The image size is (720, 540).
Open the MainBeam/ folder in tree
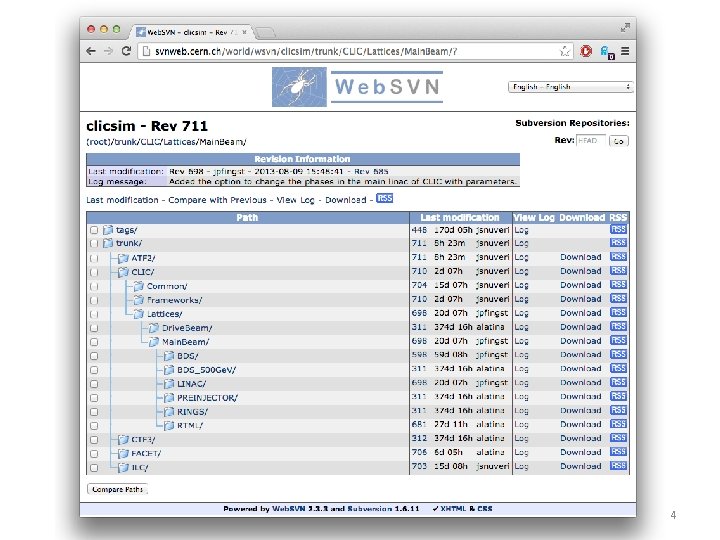[186, 342]
